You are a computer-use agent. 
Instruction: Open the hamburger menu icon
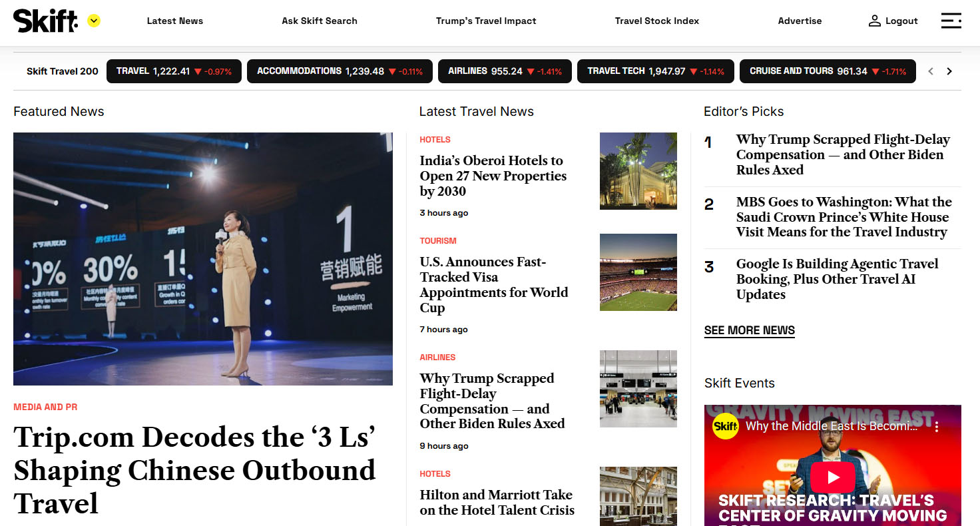click(x=951, y=21)
